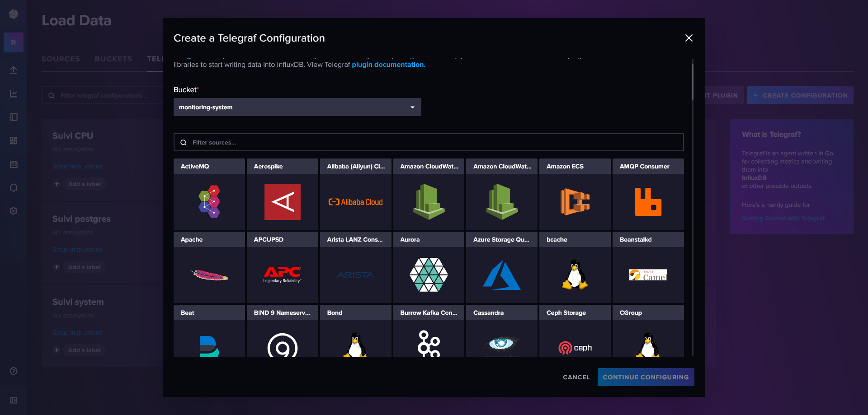
Task: Choose the Arista LANZ Consumer plugin
Action: coord(355,275)
